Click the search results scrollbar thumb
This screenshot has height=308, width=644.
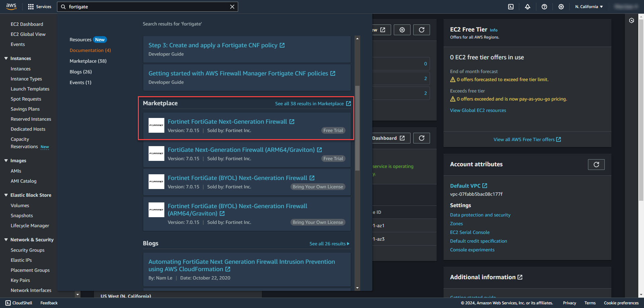357,128
